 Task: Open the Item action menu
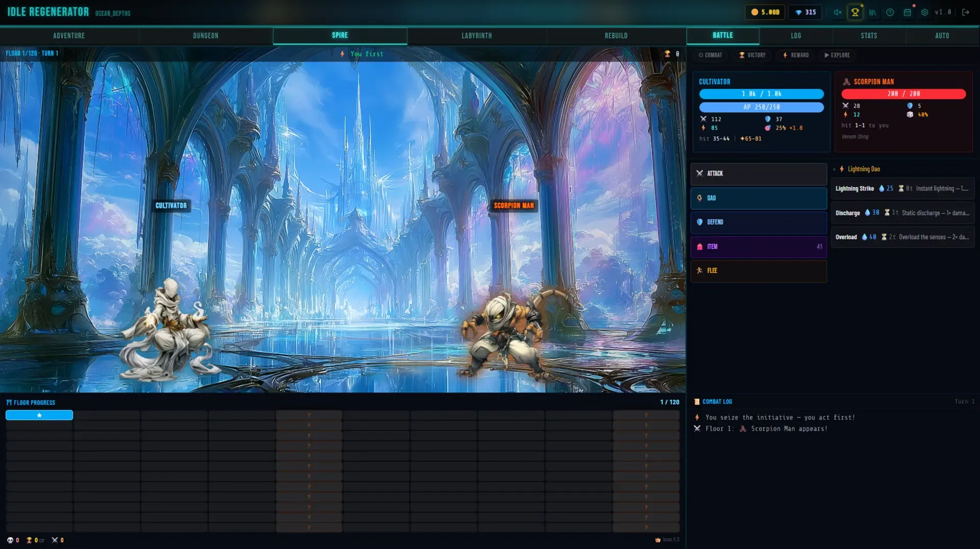[758, 246]
